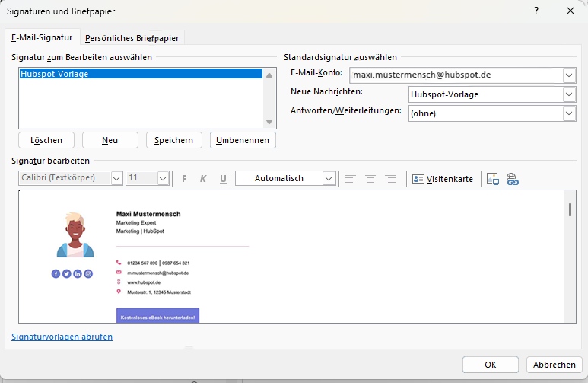This screenshot has width=588, height=383.
Task: Close the Signaturen und Briefpapier dialog
Action: (x=571, y=11)
